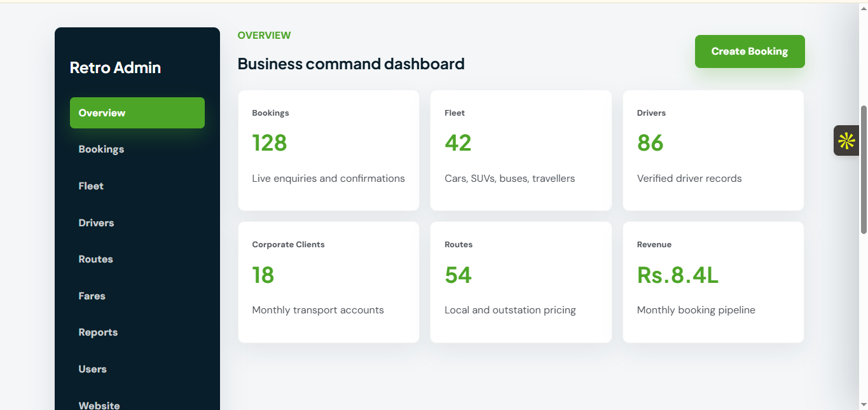Click the Routes card label
868x410 pixels.
(x=458, y=245)
